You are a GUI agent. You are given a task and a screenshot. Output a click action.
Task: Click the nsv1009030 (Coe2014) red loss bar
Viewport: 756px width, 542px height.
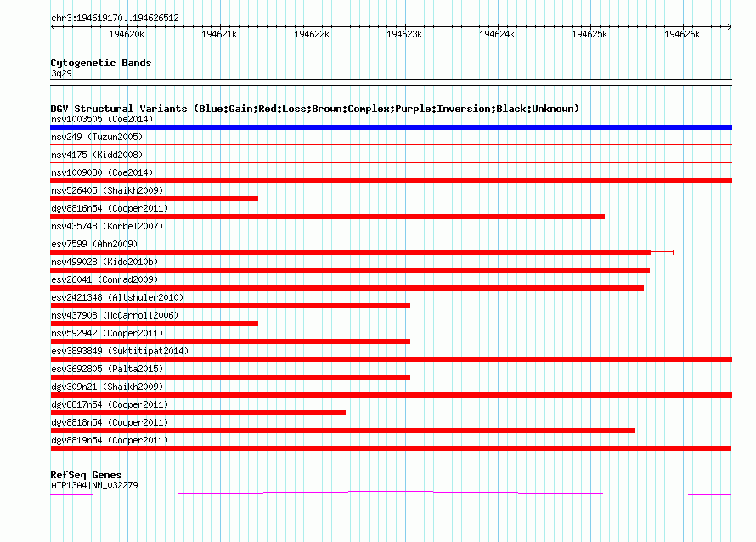click(x=391, y=181)
